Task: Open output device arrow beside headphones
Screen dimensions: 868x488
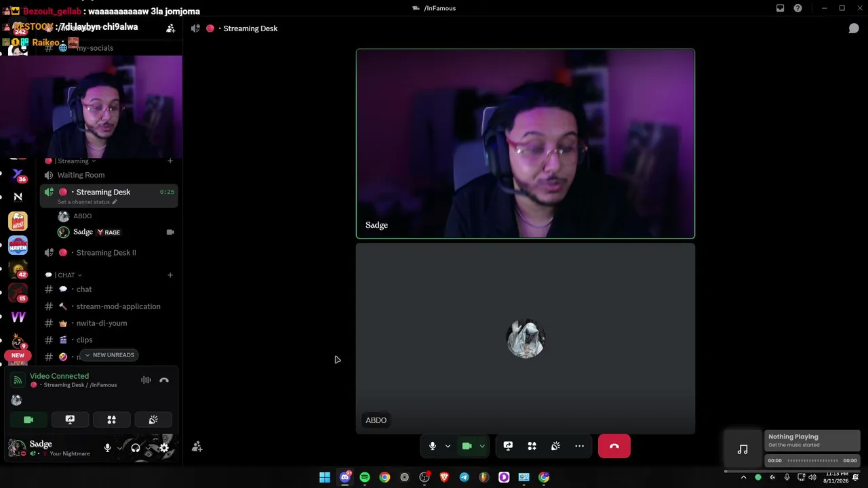Action: [x=148, y=448]
